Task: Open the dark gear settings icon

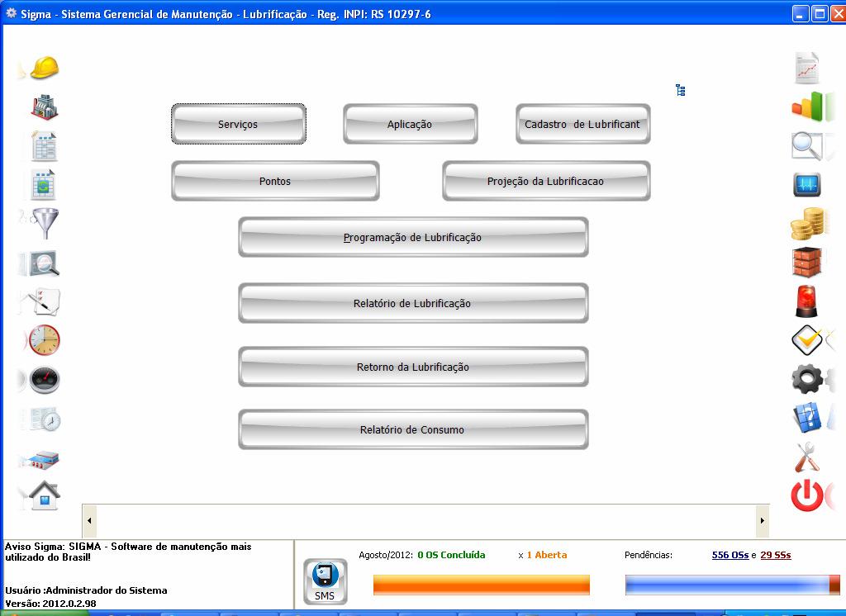Action: coord(806,379)
